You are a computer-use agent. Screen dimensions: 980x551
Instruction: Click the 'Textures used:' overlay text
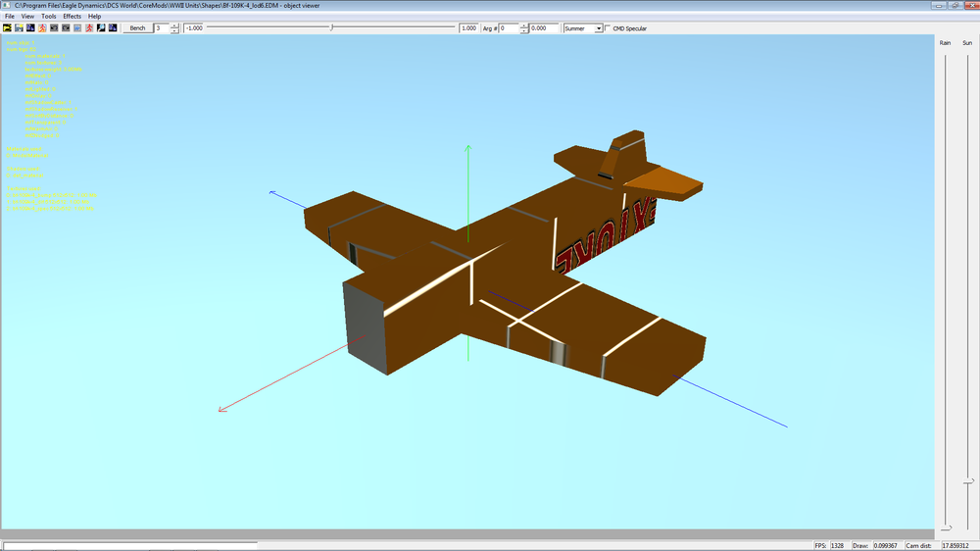pos(24,188)
